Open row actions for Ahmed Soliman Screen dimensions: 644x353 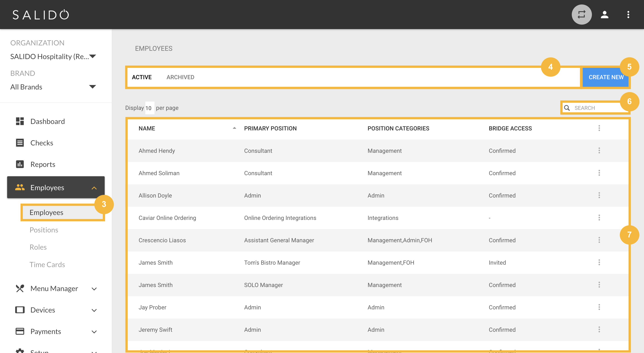(x=599, y=173)
